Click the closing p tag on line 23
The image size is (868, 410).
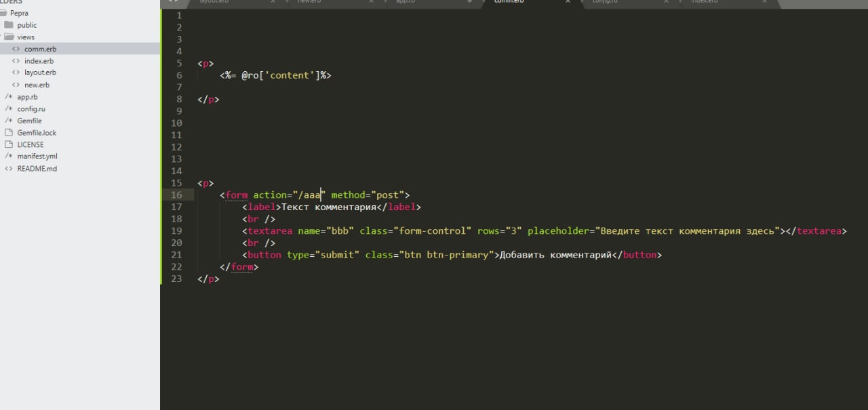click(208, 279)
